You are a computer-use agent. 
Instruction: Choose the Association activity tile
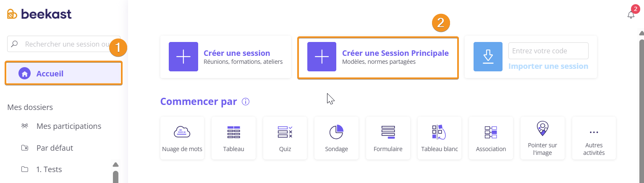tap(491, 138)
